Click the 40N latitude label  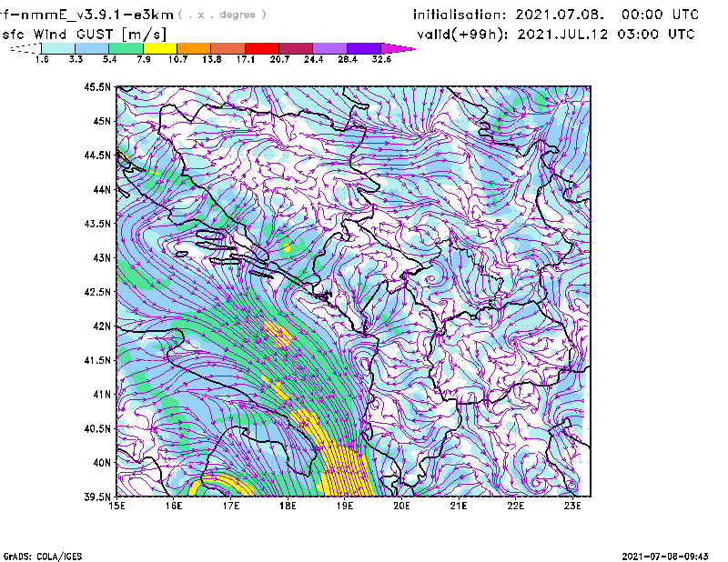tap(102, 463)
